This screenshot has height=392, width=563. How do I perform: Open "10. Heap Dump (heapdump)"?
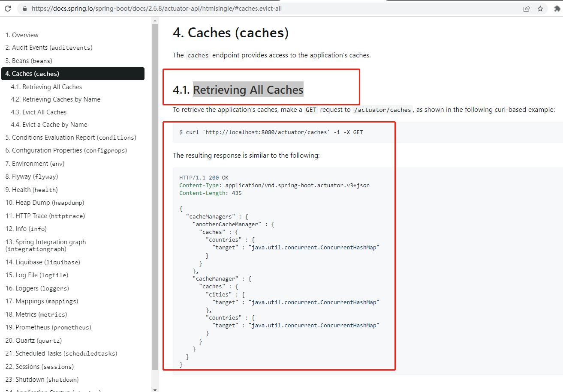(45, 202)
